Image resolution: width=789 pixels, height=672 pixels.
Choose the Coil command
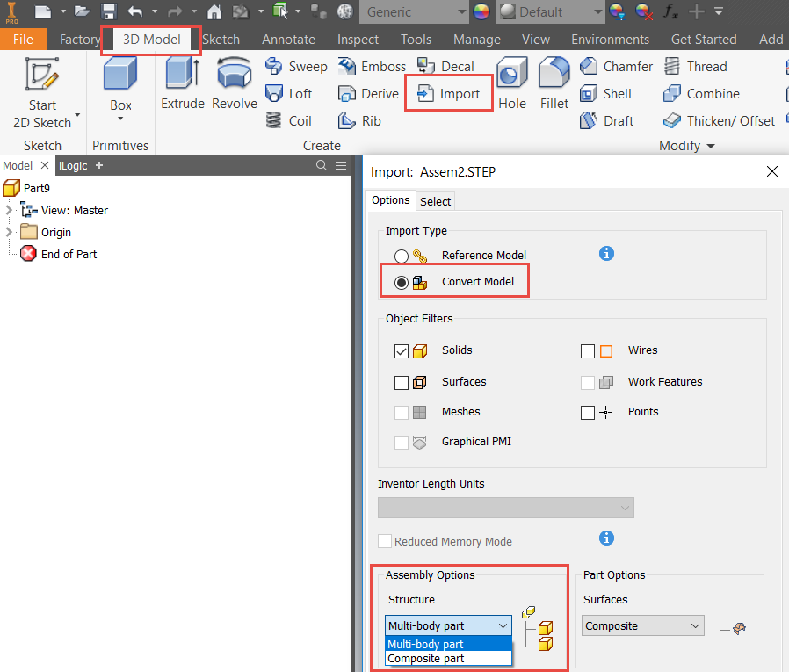(x=289, y=120)
